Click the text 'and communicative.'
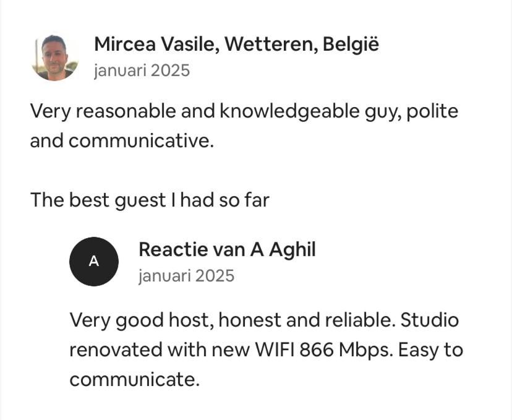The width and height of the screenshot is (512, 420). point(122,141)
